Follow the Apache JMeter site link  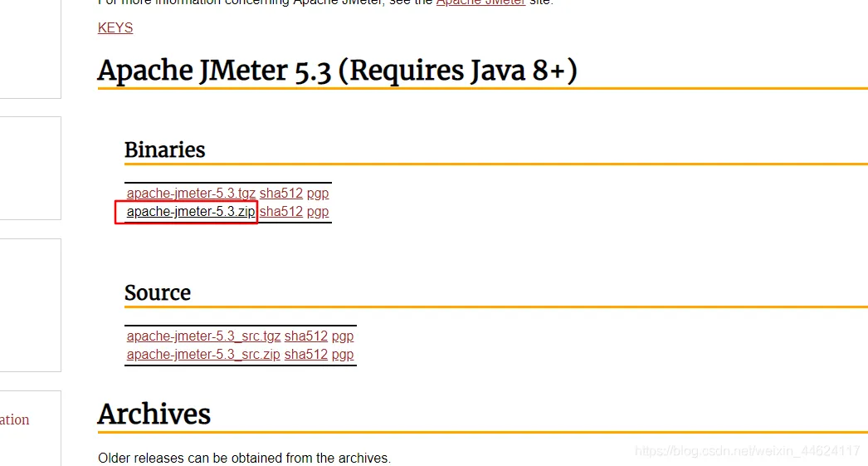480,2
